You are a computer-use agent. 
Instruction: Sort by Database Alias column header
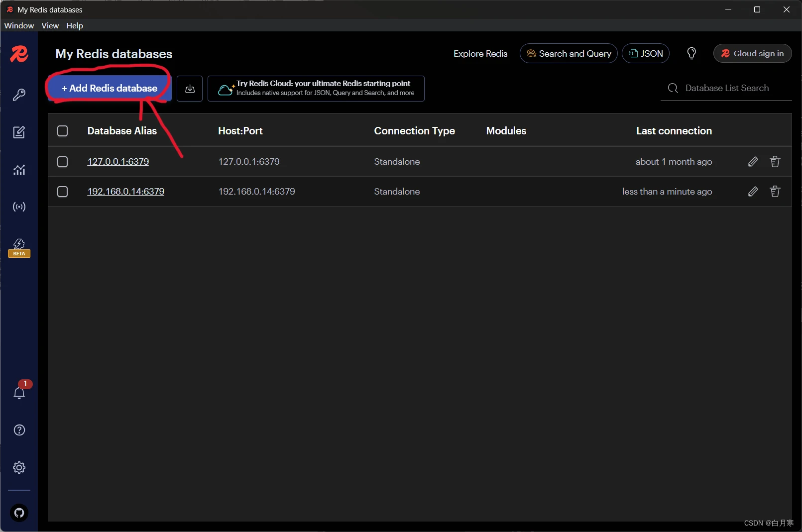point(122,131)
